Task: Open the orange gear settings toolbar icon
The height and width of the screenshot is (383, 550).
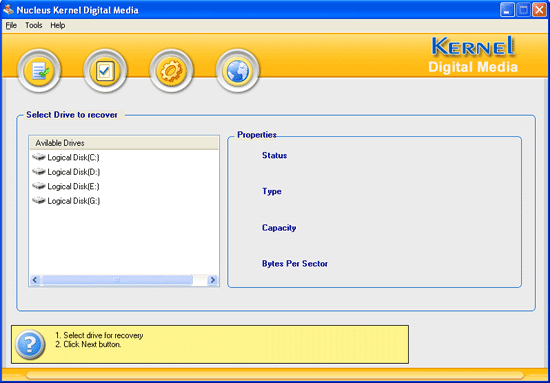Action: pos(172,70)
